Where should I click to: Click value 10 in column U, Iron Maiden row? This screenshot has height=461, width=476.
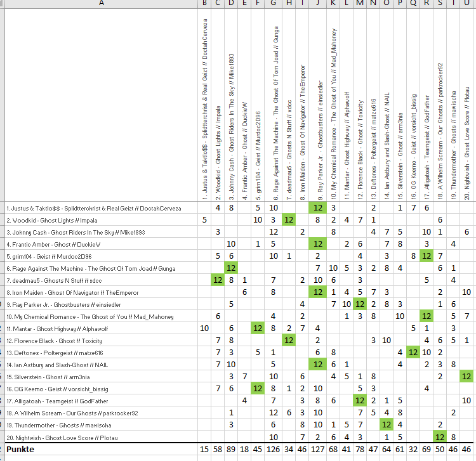click(466, 292)
